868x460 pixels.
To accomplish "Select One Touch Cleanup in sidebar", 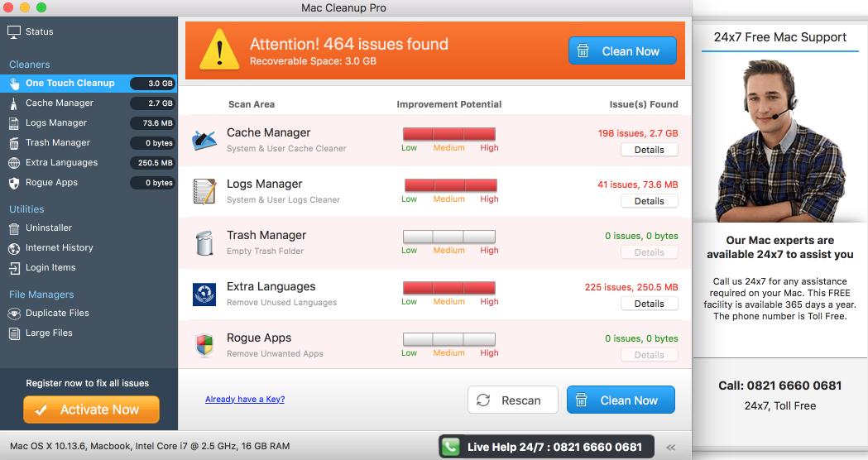I will 70,83.
